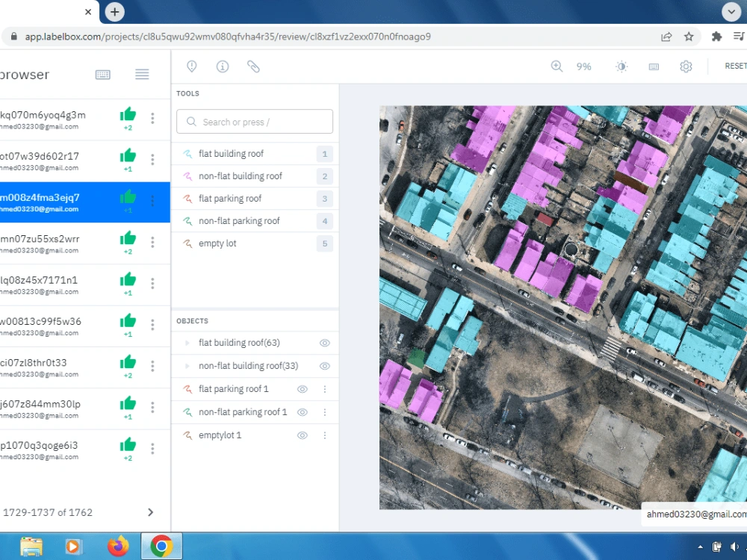Click the next page arrow below 1729-1737

click(150, 512)
